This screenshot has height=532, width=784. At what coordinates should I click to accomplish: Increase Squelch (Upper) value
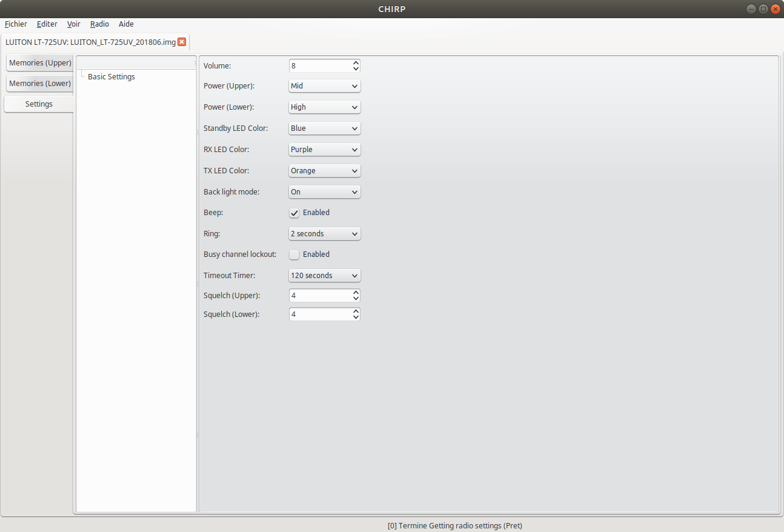(x=356, y=293)
